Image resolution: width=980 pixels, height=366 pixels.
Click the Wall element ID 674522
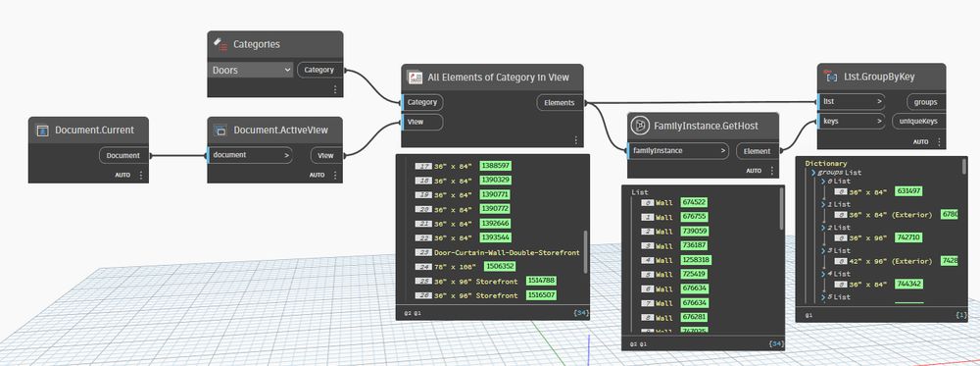[x=694, y=203]
